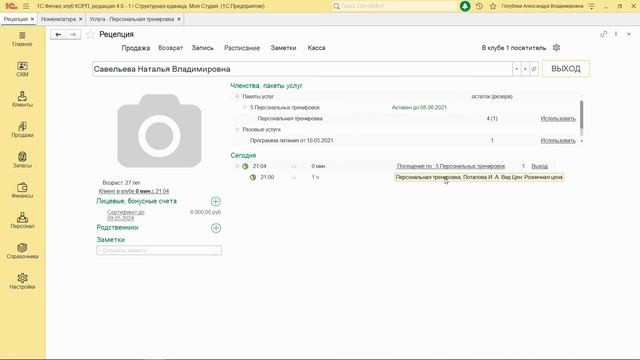Open the Касса menu item
Image resolution: width=640 pixels, height=360 pixels.
click(316, 48)
